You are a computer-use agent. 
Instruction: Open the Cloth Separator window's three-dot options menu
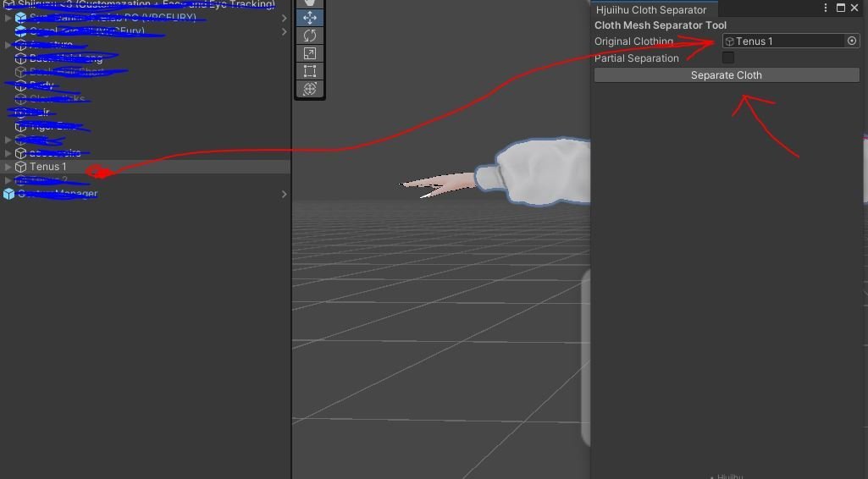pyautogui.click(x=826, y=8)
